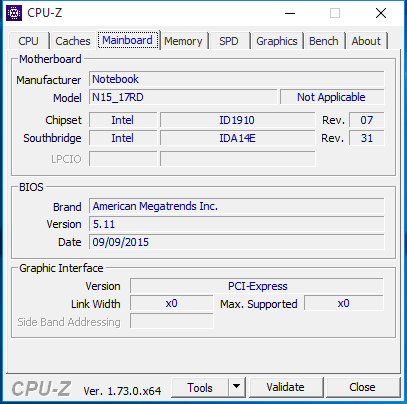Viewport: 407px width, 404px height.
Task: Click the Chipset revision value 07
Action: [367, 120]
